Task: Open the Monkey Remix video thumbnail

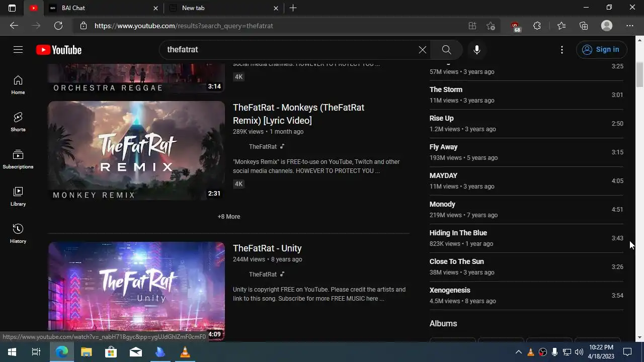Action: tap(136, 151)
